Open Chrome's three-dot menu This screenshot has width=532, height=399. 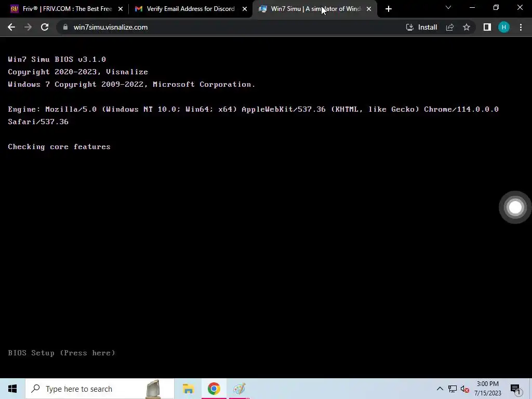pyautogui.click(x=521, y=27)
